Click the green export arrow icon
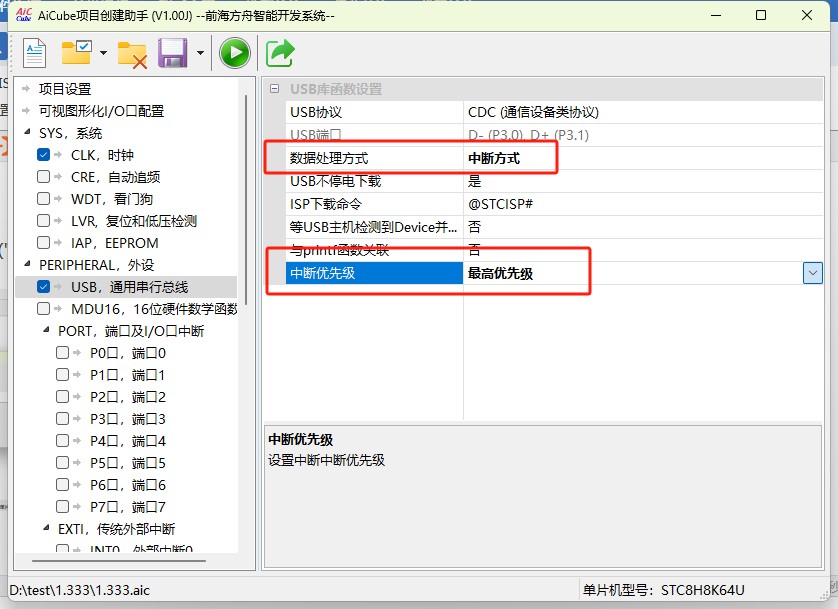 pyautogui.click(x=280, y=53)
